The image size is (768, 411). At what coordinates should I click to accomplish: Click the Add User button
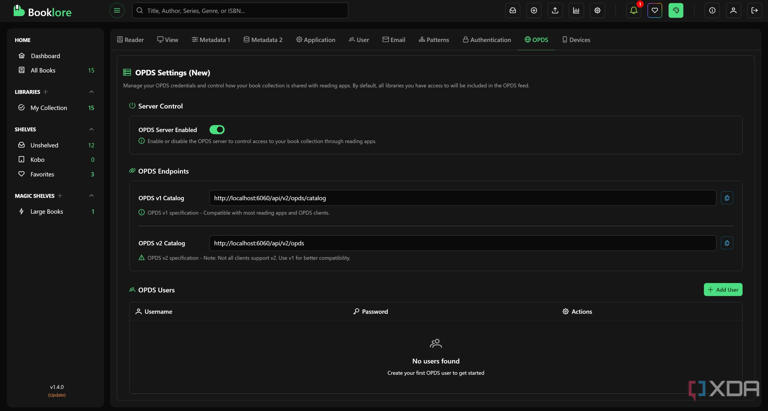[x=723, y=290]
